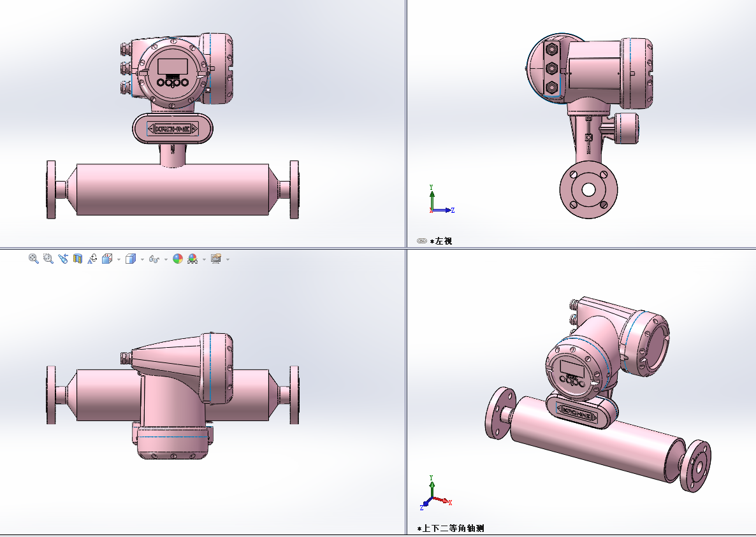Open Edit Appearance color ball
Image resolution: width=756 pixels, height=537 pixels.
(x=178, y=259)
